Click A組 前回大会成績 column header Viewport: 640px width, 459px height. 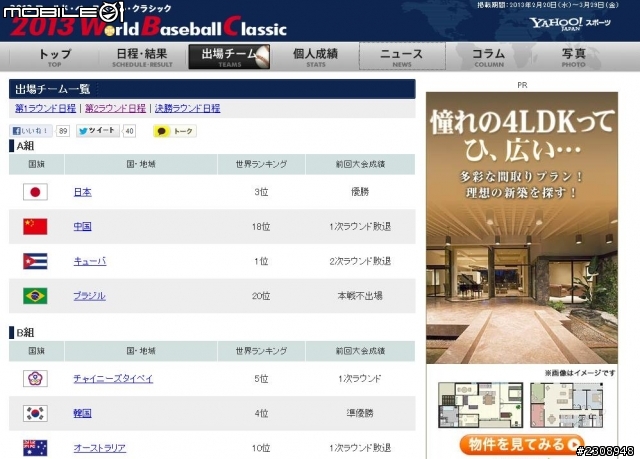(x=360, y=164)
